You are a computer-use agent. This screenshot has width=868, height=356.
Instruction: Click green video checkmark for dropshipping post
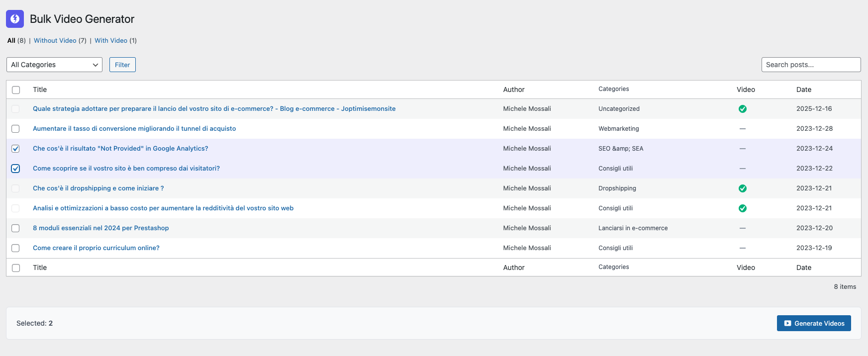pyautogui.click(x=742, y=188)
